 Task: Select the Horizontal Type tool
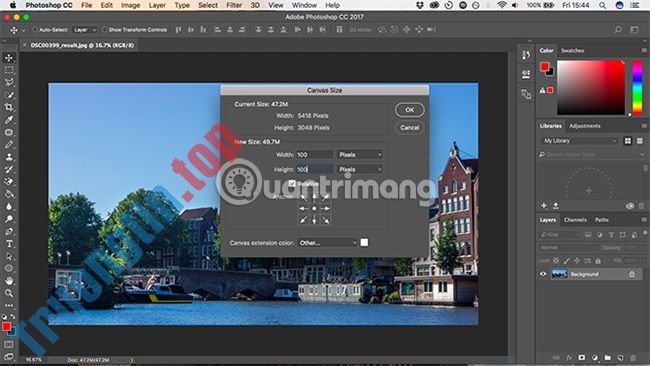click(9, 244)
